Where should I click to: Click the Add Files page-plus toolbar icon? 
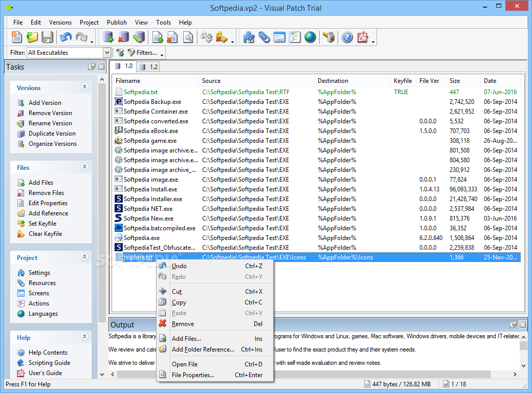tap(158, 37)
